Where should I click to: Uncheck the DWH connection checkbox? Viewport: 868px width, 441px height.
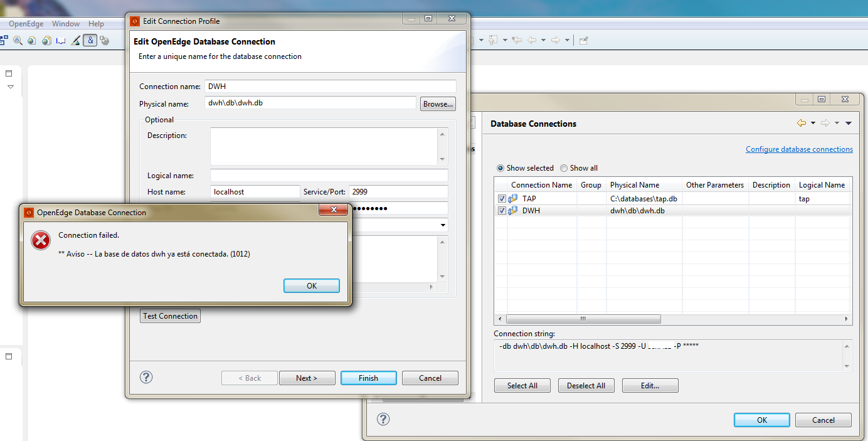pos(502,211)
